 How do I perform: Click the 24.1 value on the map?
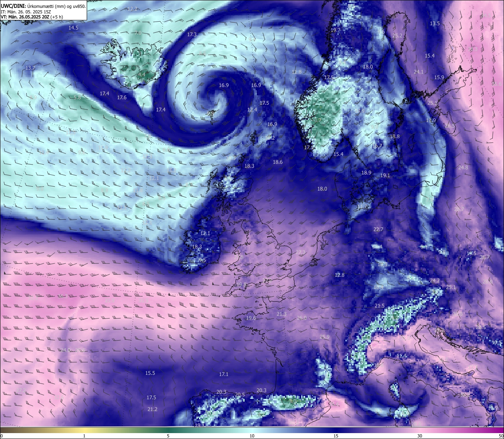pyautogui.click(x=419, y=72)
